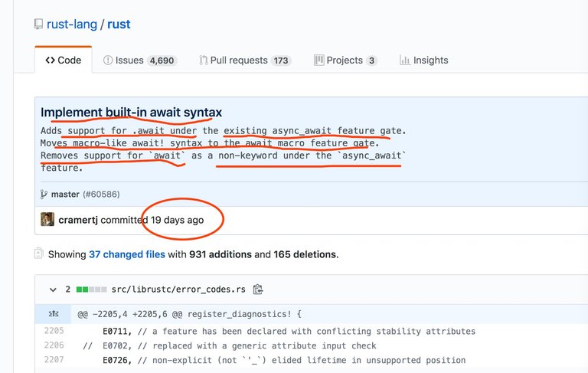Open the 37 changed files list
This screenshot has width=588, height=373.
point(126,254)
